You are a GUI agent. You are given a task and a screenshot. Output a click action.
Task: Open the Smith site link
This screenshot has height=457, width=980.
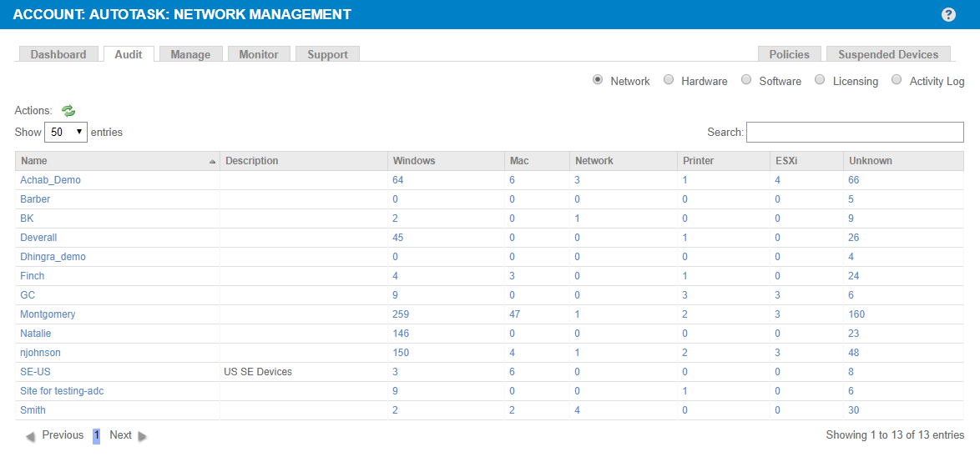(x=33, y=410)
